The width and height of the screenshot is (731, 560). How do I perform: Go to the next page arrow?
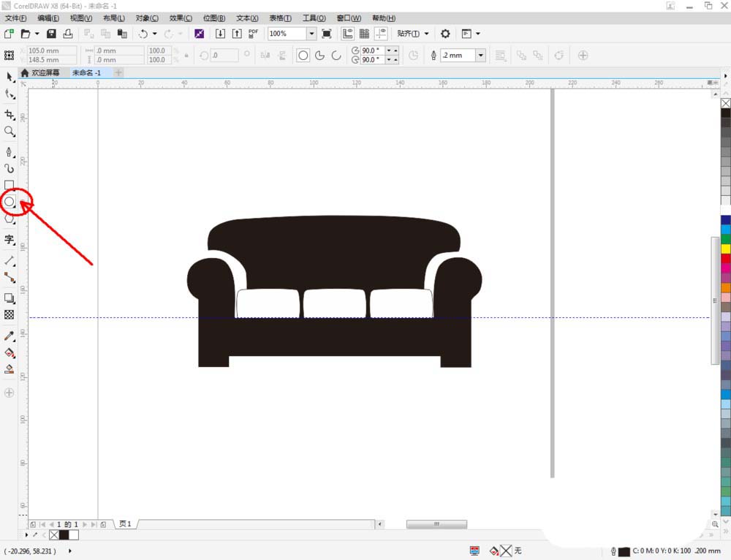click(85, 525)
